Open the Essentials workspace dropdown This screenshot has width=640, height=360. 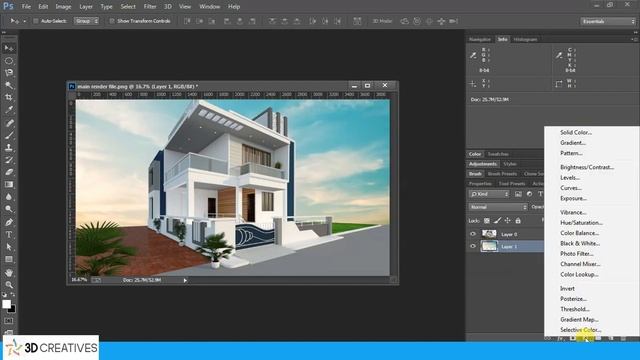point(608,21)
